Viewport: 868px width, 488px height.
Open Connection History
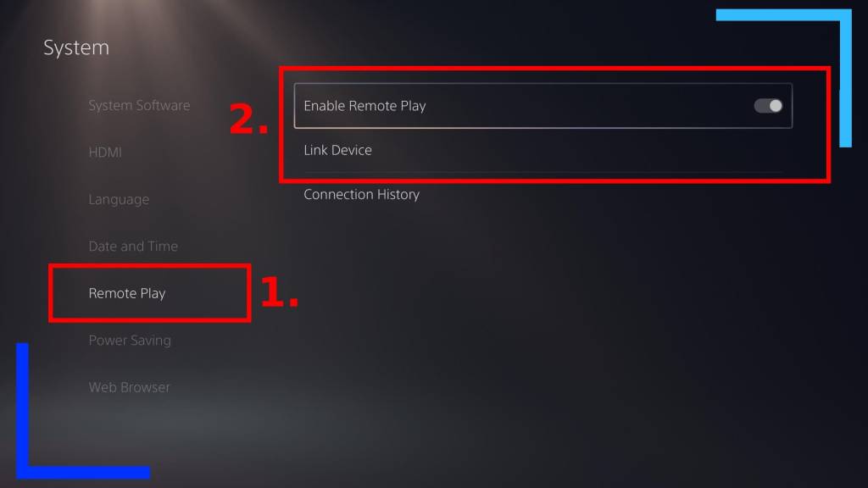pyautogui.click(x=361, y=194)
